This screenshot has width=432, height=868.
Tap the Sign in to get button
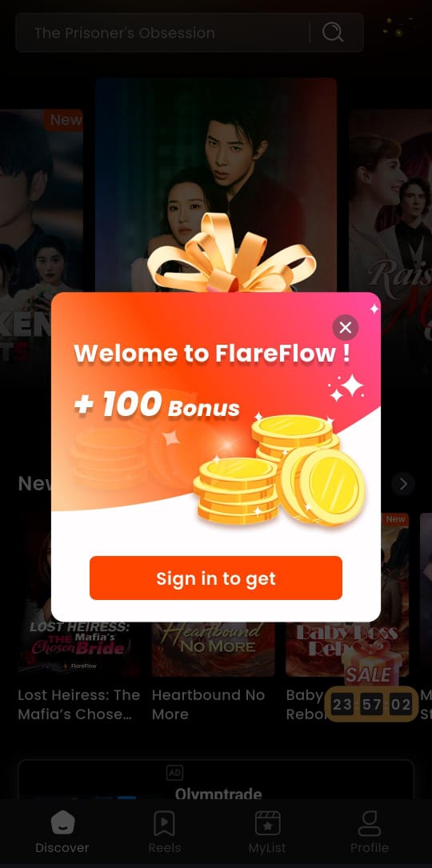[216, 578]
